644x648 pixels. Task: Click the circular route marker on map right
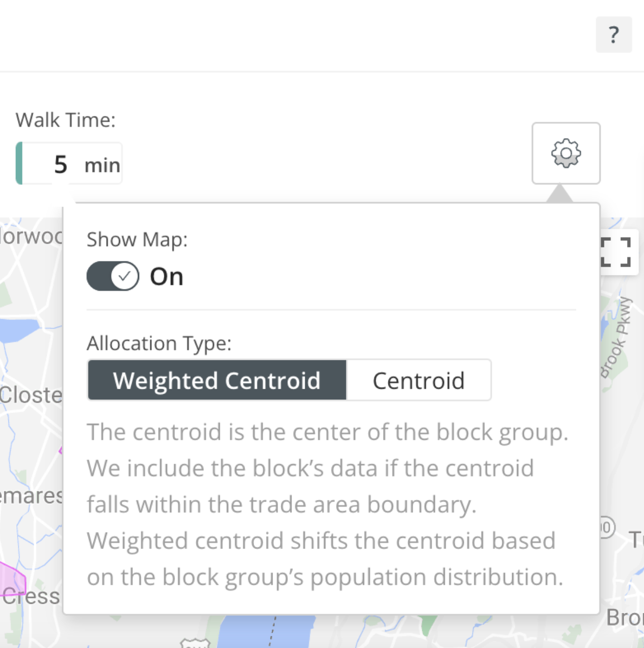(x=607, y=527)
